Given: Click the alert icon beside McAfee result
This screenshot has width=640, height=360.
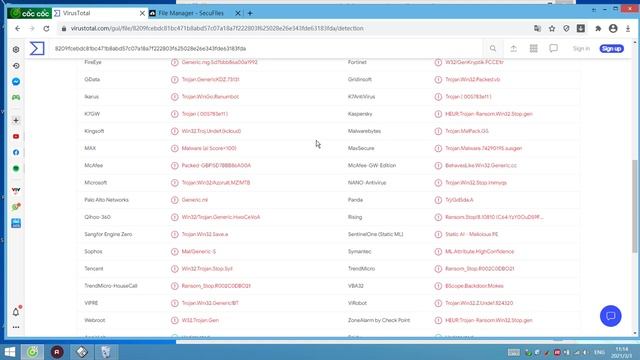Looking at the screenshot, I should click(x=175, y=166).
